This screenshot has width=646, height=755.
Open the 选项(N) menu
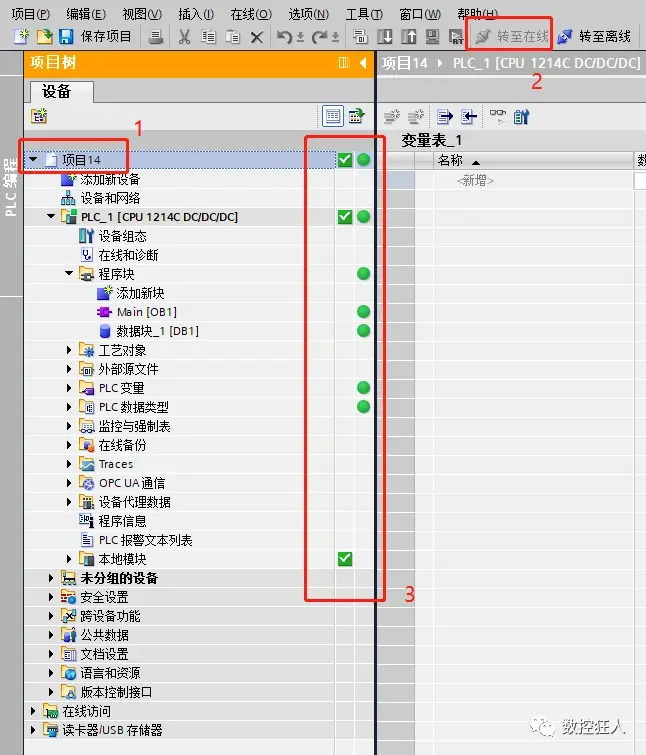click(x=309, y=14)
